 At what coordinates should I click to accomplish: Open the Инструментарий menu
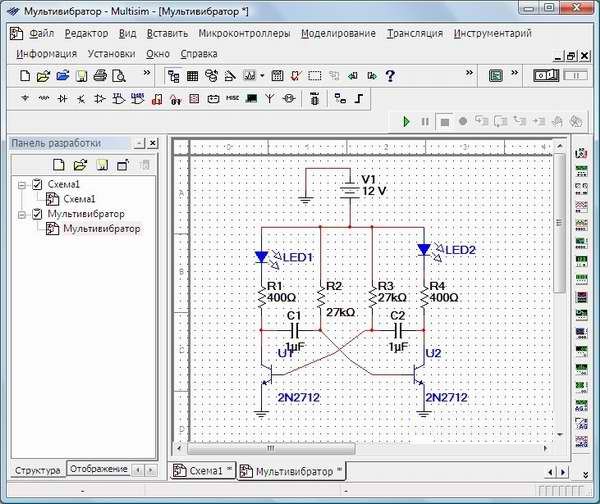(492, 34)
